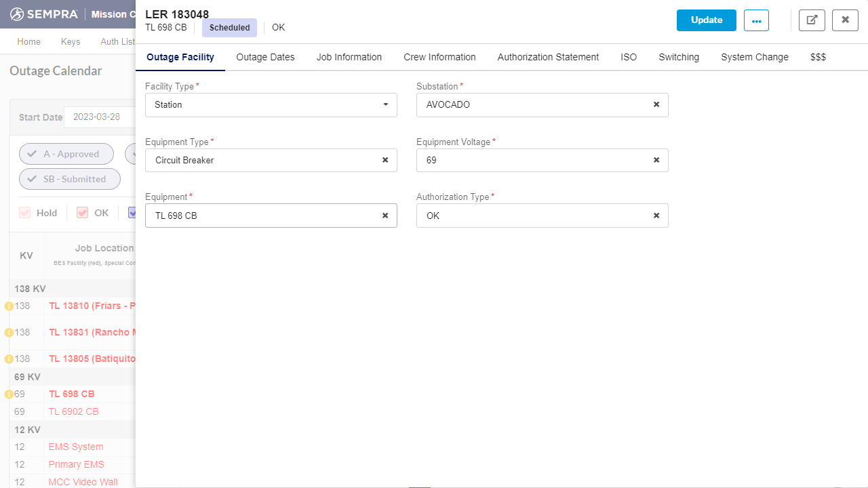Clear the AVOCADO substation field
This screenshot has width=868, height=488.
[x=656, y=105]
